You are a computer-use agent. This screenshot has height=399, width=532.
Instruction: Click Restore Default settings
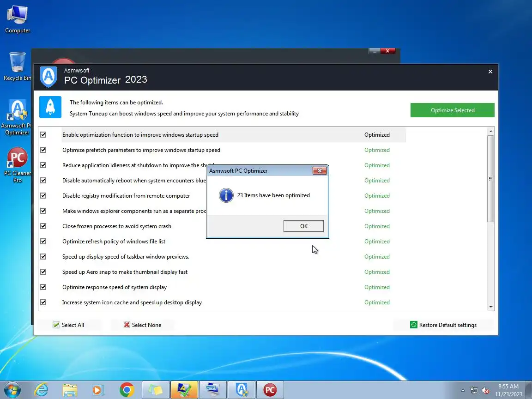point(443,325)
